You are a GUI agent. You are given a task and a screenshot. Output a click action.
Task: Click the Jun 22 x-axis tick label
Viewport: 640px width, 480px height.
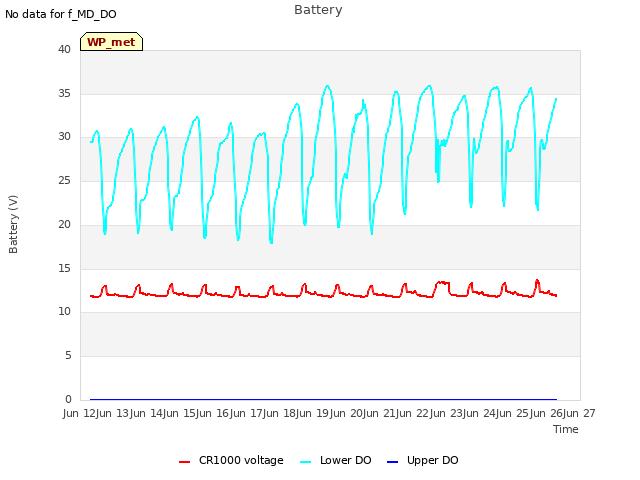click(x=431, y=413)
